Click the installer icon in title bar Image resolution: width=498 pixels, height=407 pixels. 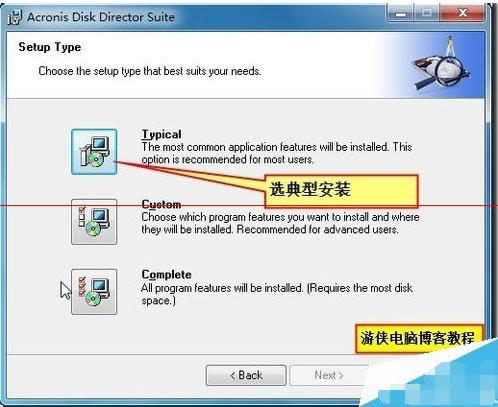(15, 17)
